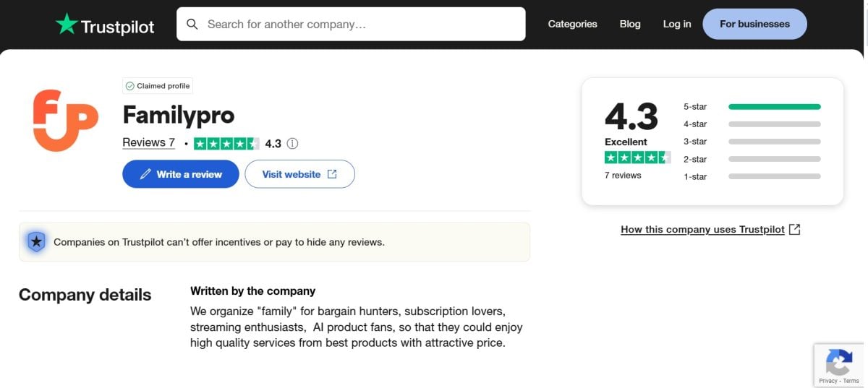Filter reviews by 1-star rating
The image size is (868, 388).
tap(752, 176)
